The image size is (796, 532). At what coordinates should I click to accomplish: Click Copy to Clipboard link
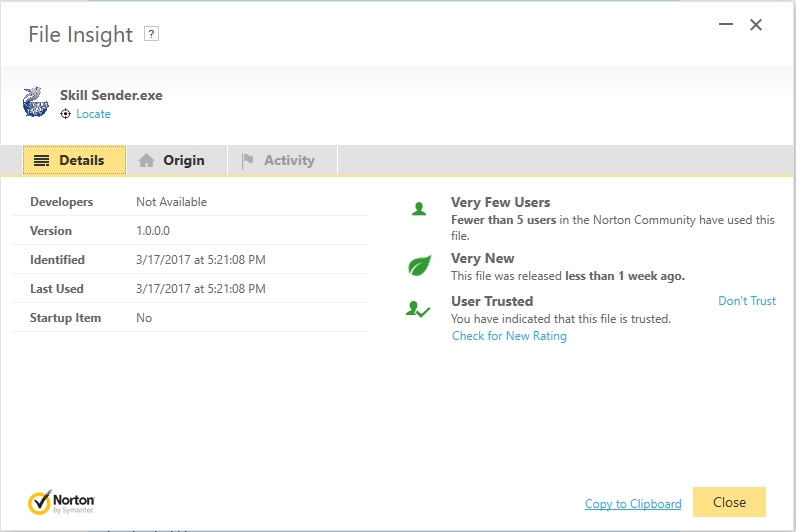[633, 504]
